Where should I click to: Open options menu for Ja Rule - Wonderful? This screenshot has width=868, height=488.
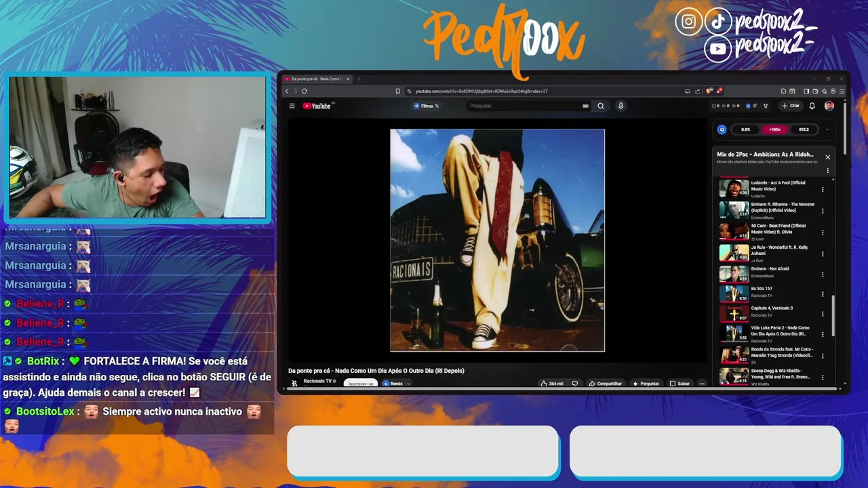pos(823,254)
